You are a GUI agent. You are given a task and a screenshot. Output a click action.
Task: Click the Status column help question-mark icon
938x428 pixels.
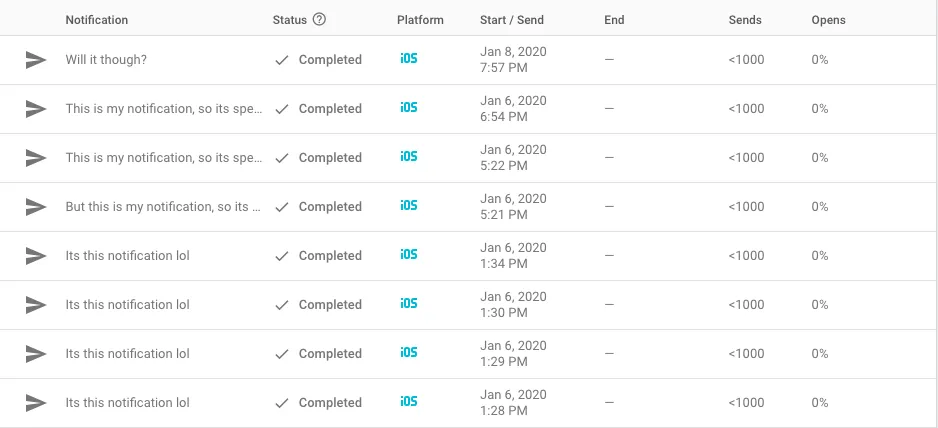319,20
